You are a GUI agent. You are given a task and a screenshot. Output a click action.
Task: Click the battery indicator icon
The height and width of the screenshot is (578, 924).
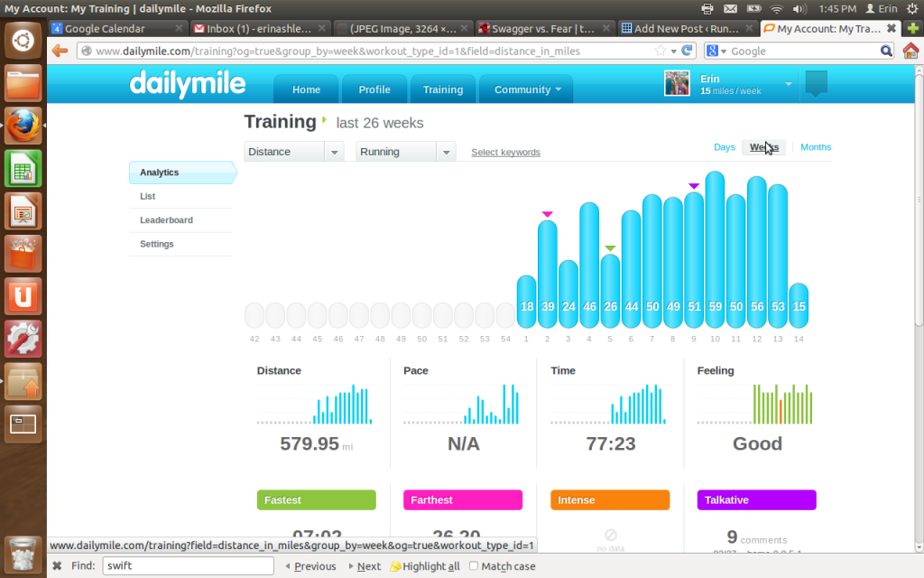point(753,8)
